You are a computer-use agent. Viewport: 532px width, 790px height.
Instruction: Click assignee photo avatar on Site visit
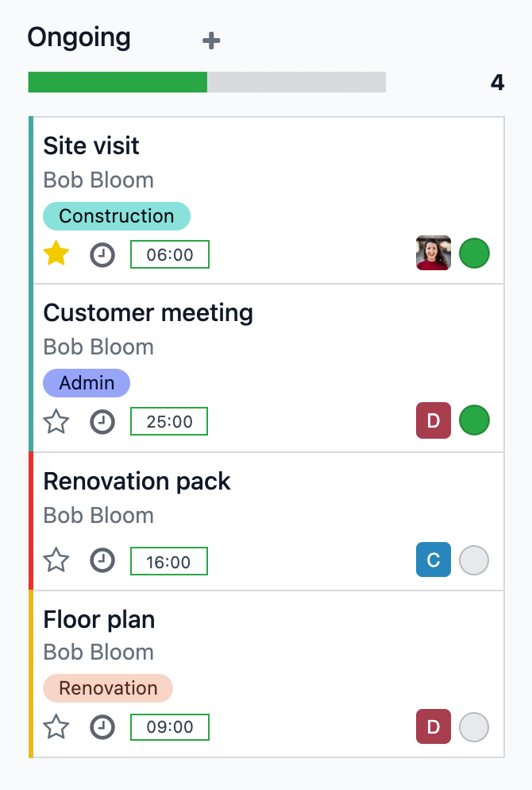[434, 254]
